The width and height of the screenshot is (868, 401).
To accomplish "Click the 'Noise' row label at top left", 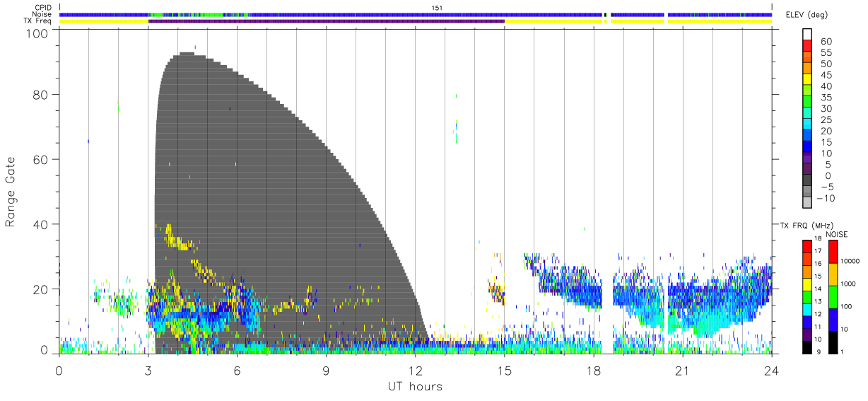I will point(43,14).
